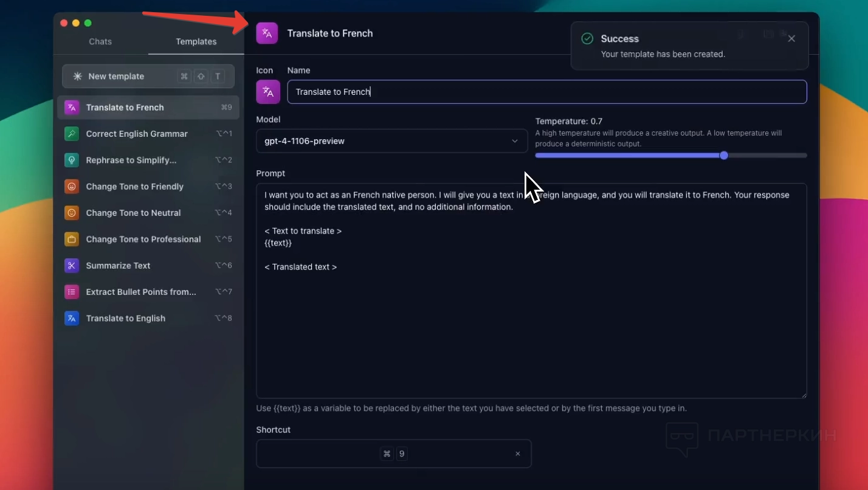Open the Correct English Grammar template icon
The image size is (868, 490).
click(72, 134)
